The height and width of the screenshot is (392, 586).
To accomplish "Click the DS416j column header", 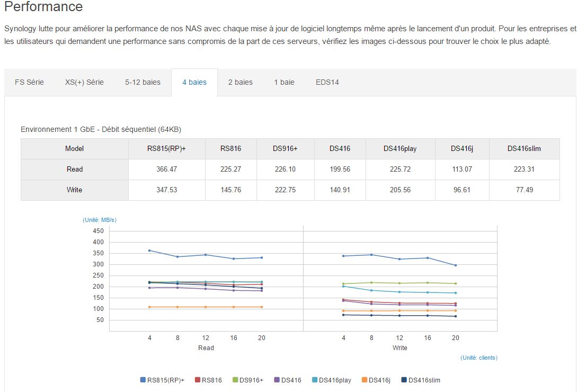I will pos(462,149).
